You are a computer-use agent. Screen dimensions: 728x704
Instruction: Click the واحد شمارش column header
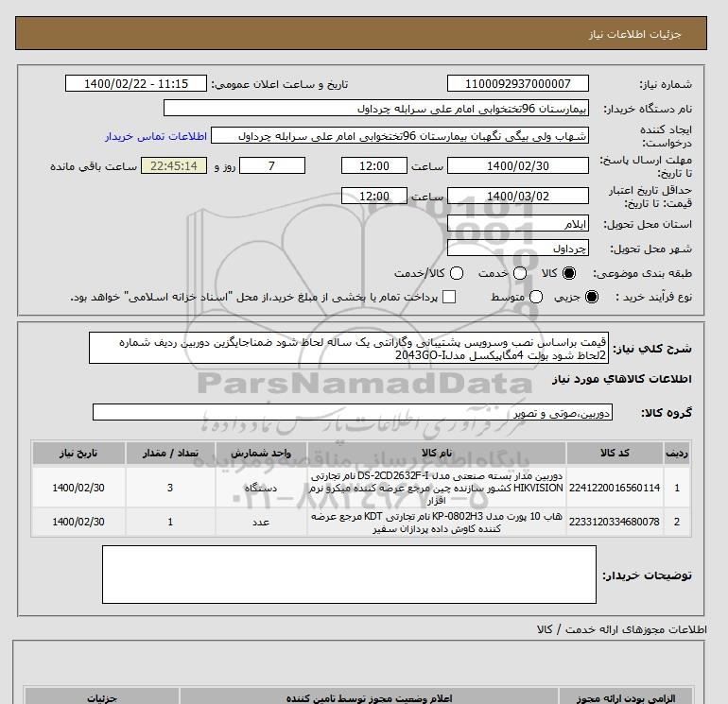point(261,454)
